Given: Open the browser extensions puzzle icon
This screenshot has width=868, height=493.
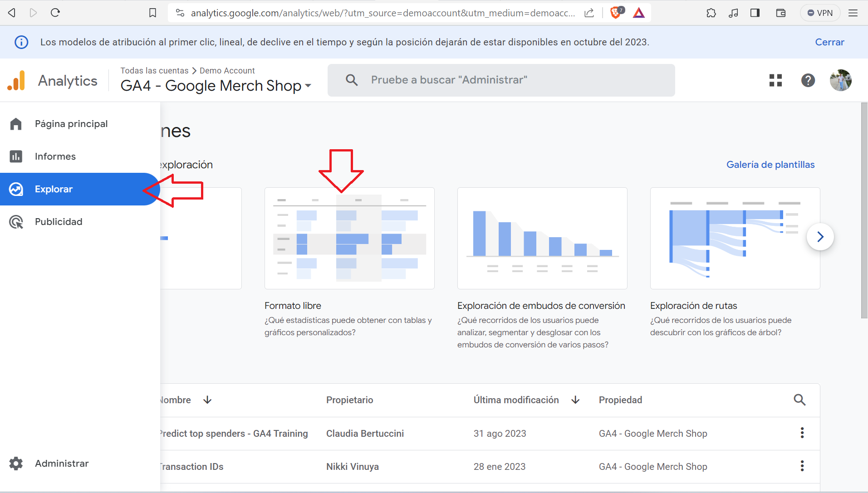Looking at the screenshot, I should click(711, 13).
